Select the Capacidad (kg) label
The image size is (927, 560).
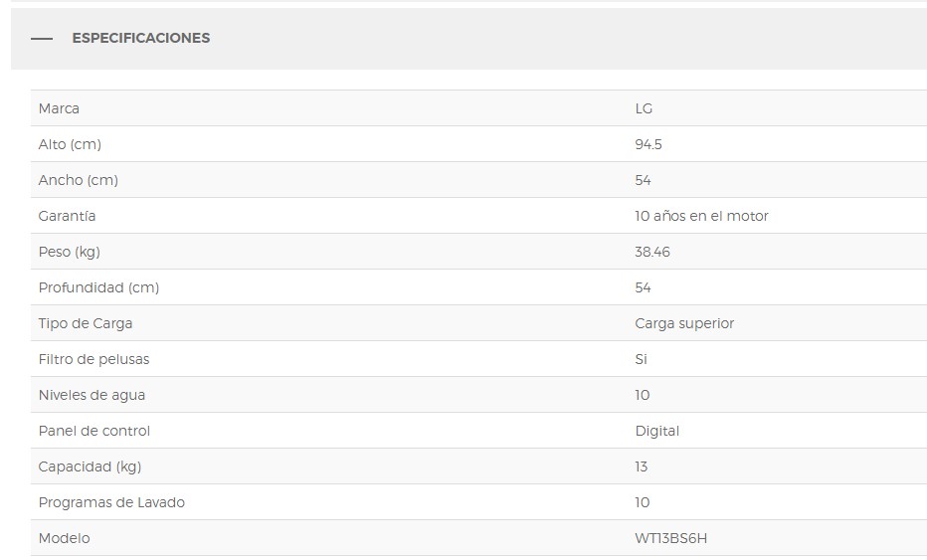[90, 467]
